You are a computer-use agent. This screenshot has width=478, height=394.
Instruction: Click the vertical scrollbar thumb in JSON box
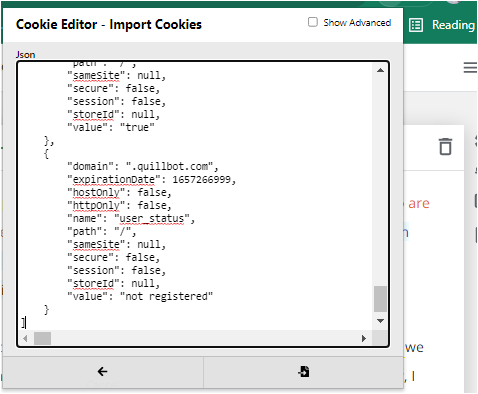point(380,299)
